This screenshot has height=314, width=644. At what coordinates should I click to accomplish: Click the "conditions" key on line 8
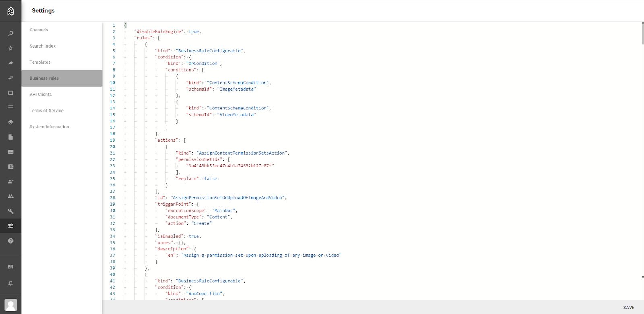pyautogui.click(x=181, y=70)
